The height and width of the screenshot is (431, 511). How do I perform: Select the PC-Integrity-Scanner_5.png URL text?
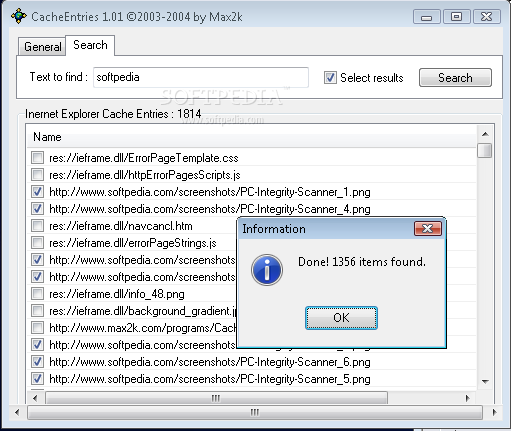click(210, 379)
